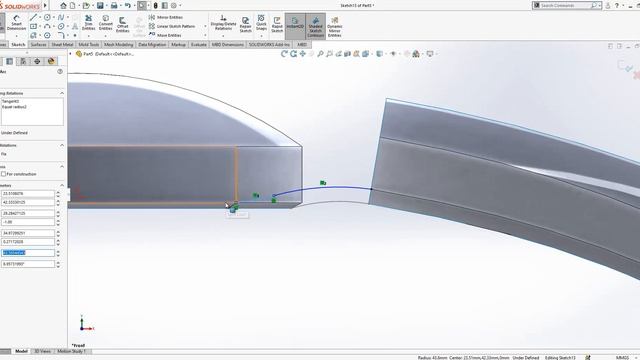Open the Smart Dimension dropdown arrow
This screenshot has height=360, width=640.
tap(16, 36)
